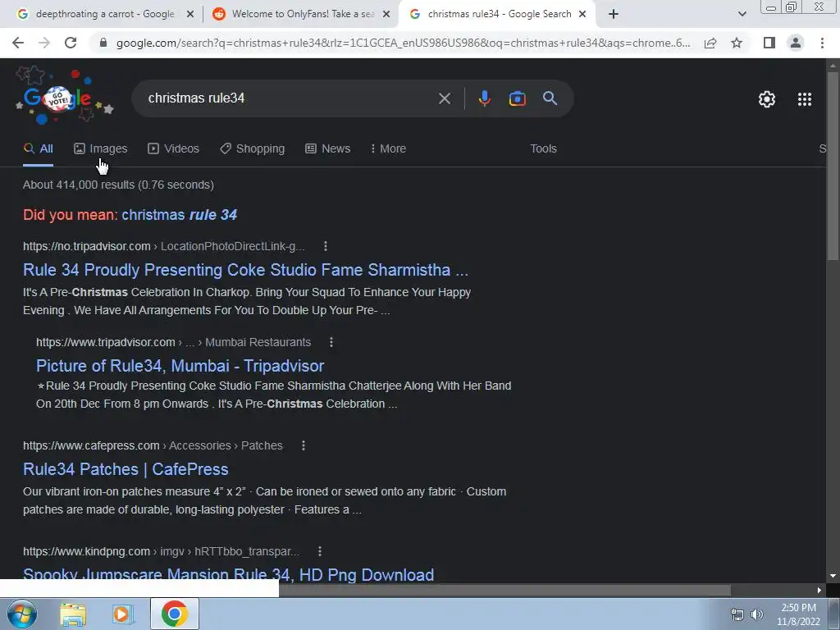Open Google apps grid
Viewport: 840px width, 630px height.
pos(804,99)
